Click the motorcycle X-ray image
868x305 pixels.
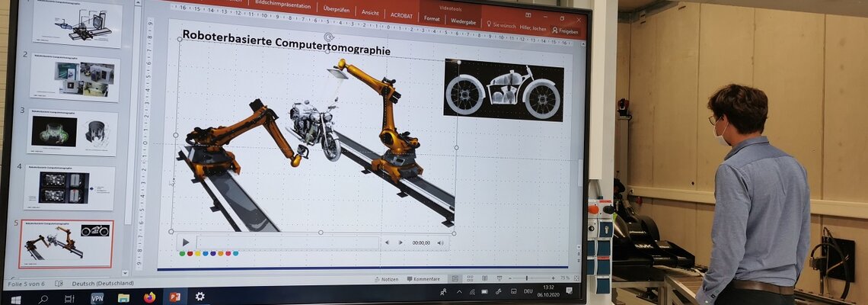pyautogui.click(x=504, y=90)
